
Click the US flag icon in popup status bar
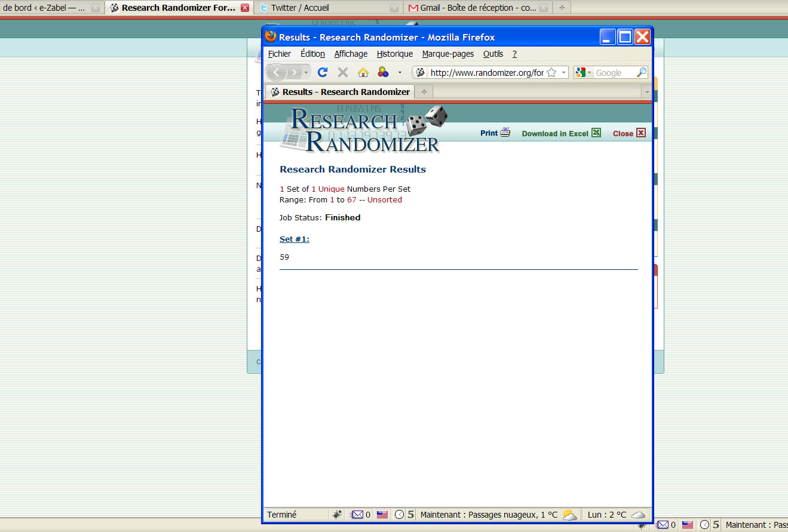click(382, 515)
